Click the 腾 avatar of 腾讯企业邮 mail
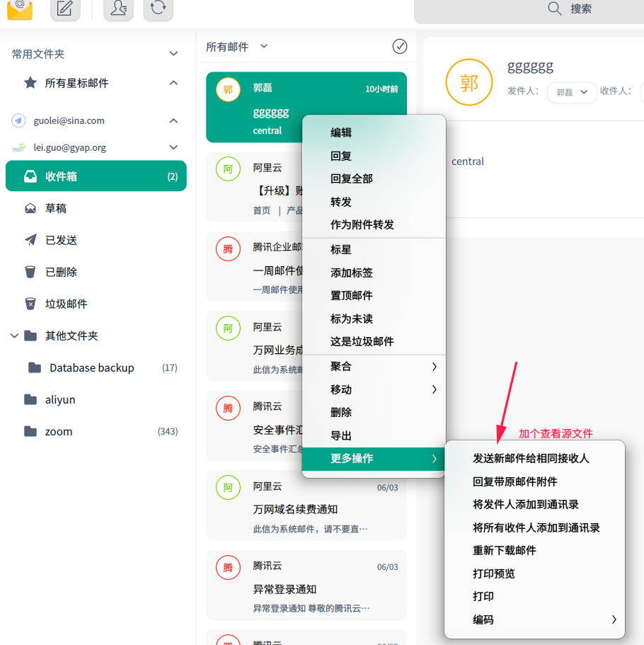The width and height of the screenshot is (644, 645). [229, 249]
